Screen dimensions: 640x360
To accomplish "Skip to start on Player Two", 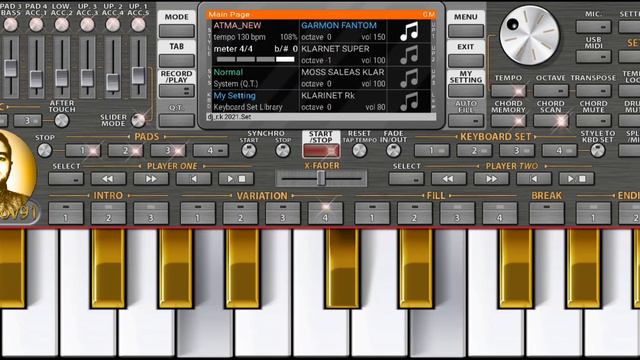I will (x=534, y=179).
